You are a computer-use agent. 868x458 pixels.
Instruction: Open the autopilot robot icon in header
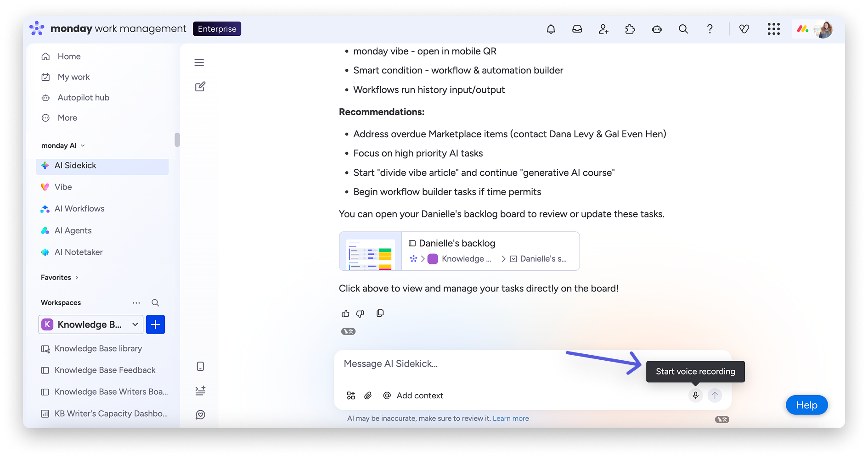point(657,29)
